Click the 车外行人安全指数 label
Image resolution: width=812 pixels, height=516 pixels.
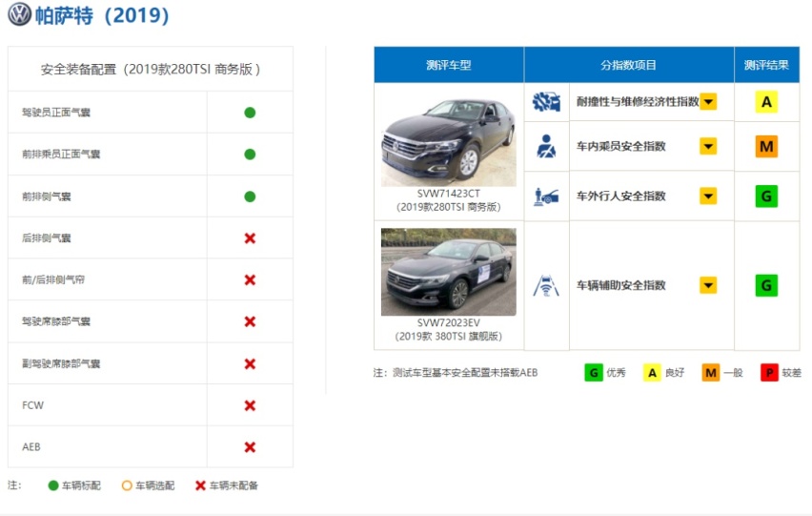coord(620,196)
